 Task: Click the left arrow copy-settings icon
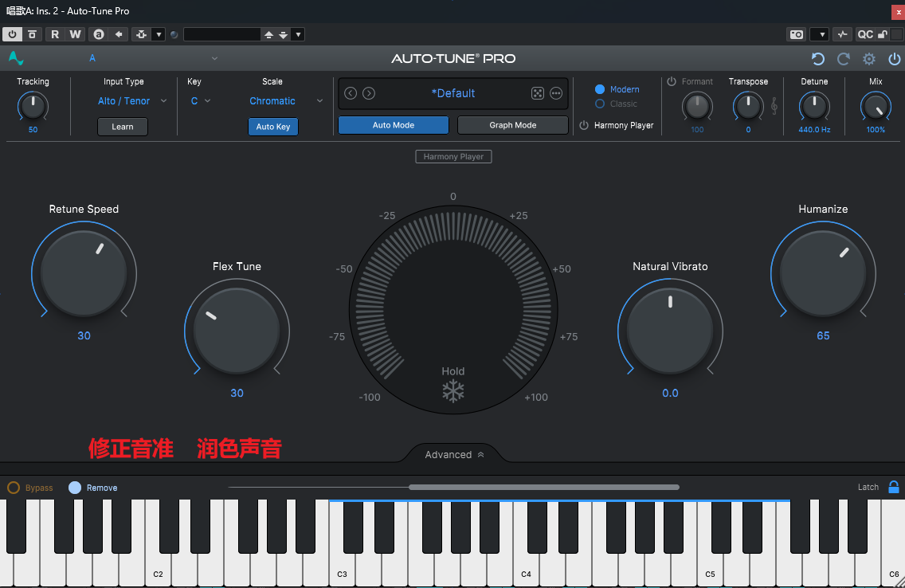tap(119, 34)
